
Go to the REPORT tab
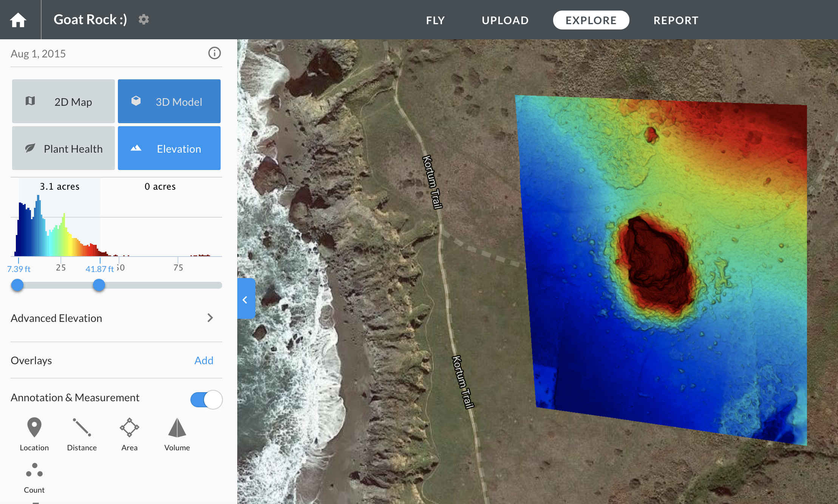click(676, 20)
